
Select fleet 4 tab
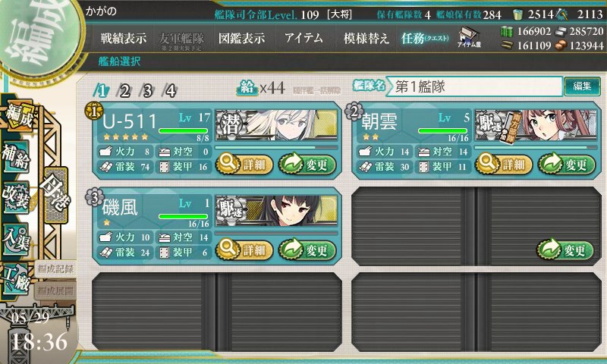(x=170, y=91)
